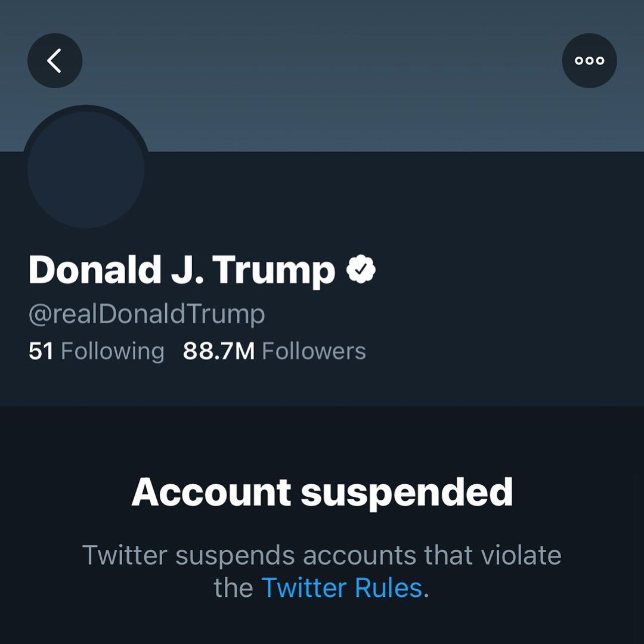Click "Twitter suspends" at the message start
The image size is (644, 644).
point(188,556)
